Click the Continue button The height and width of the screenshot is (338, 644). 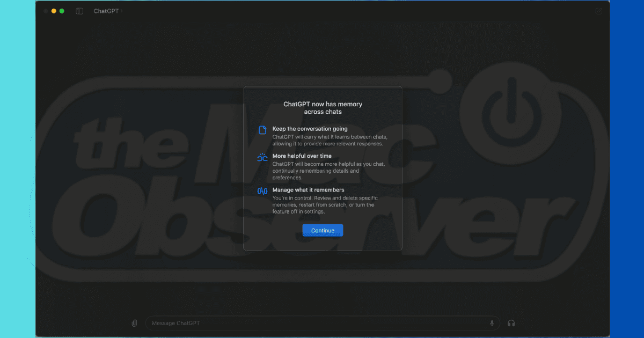[323, 230]
